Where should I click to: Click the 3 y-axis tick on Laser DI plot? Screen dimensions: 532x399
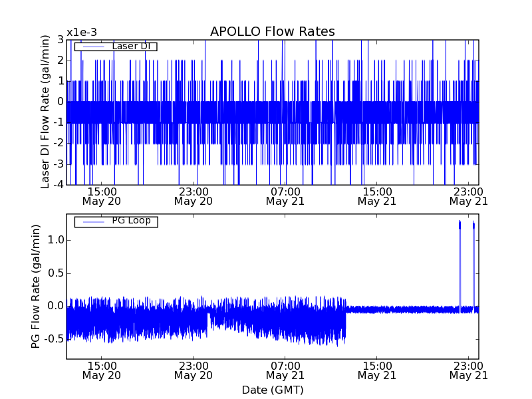59,40
